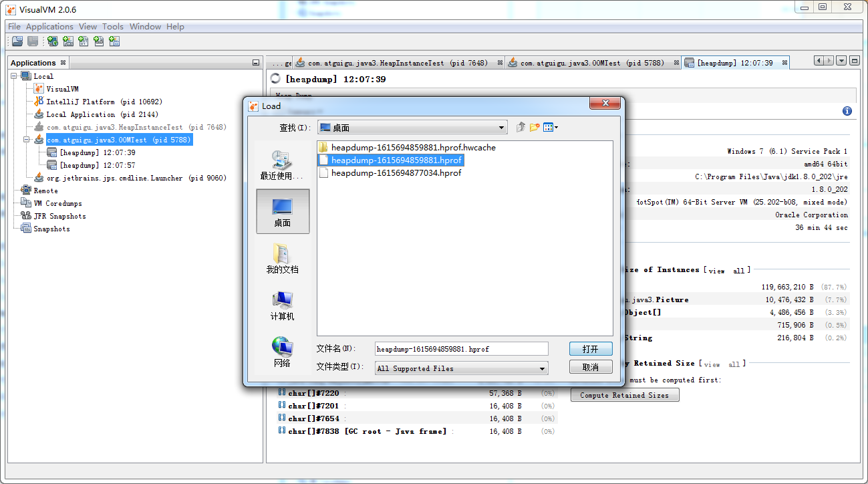Click the Save Snapshot toolbar icon

coord(32,41)
